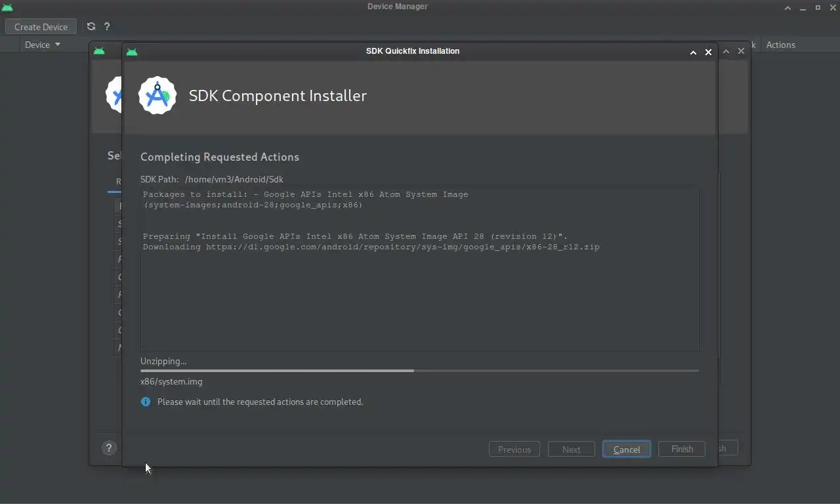Select the Actions column header
The height and width of the screenshot is (504, 840).
coord(781,45)
